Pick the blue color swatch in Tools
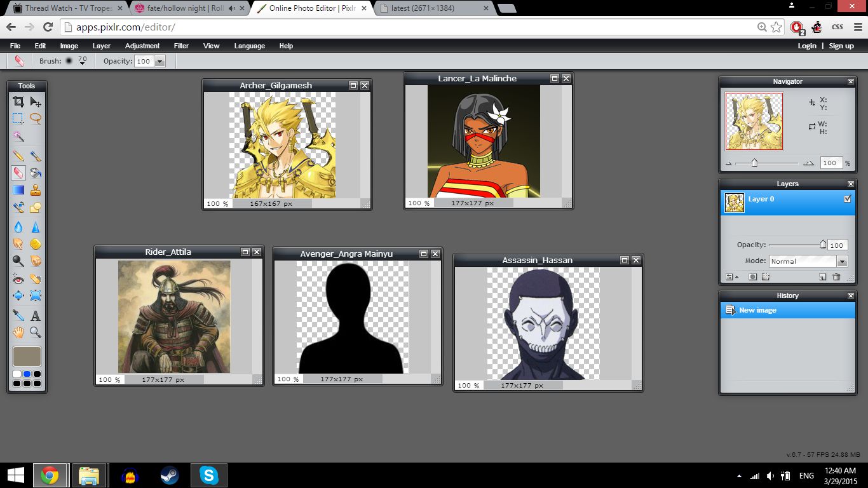The height and width of the screenshot is (488, 868). pos(27,374)
